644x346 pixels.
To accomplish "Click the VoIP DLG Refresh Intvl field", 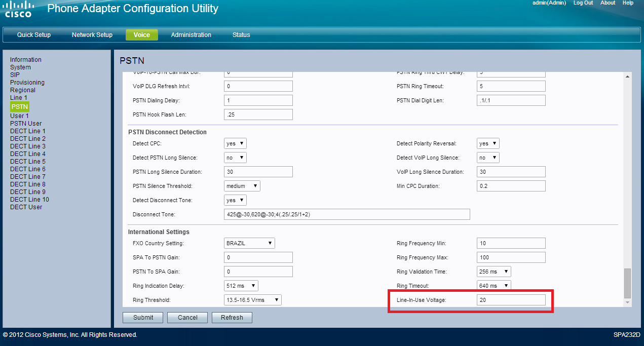I will tap(258, 87).
